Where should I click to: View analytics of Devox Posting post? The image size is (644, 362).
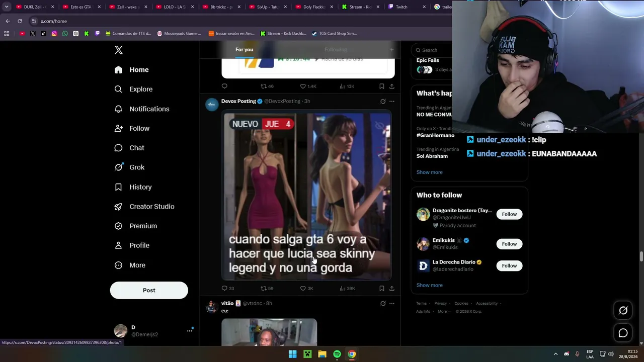point(347,288)
